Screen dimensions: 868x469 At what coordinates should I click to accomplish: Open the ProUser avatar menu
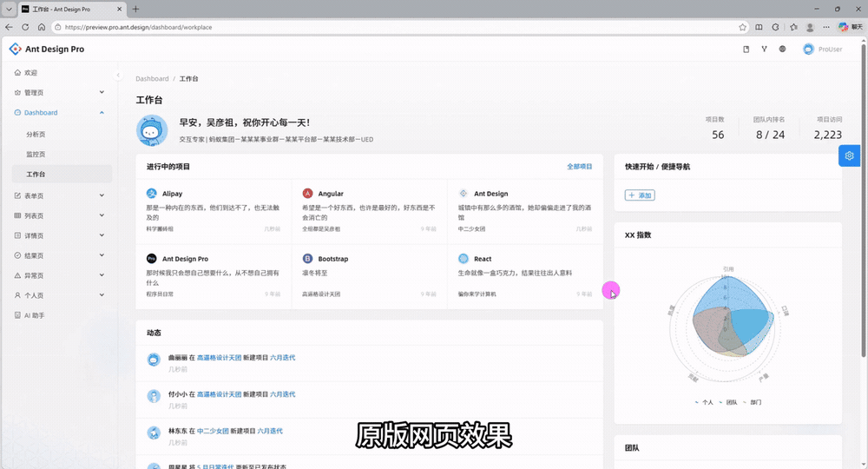[x=823, y=50]
